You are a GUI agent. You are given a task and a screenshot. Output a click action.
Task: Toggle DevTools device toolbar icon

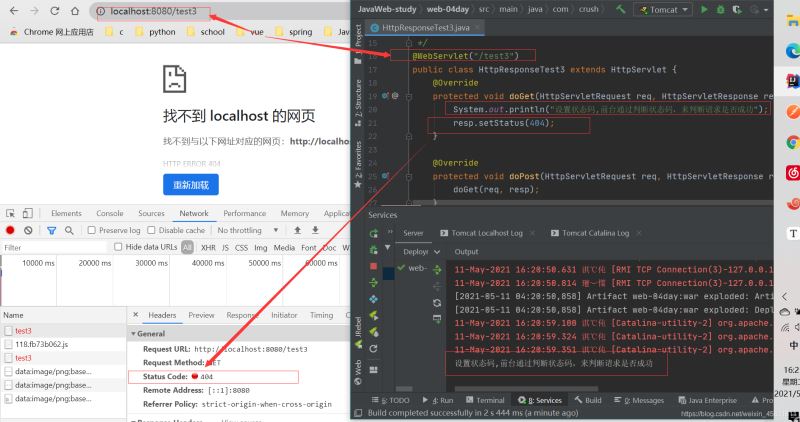(x=28, y=213)
